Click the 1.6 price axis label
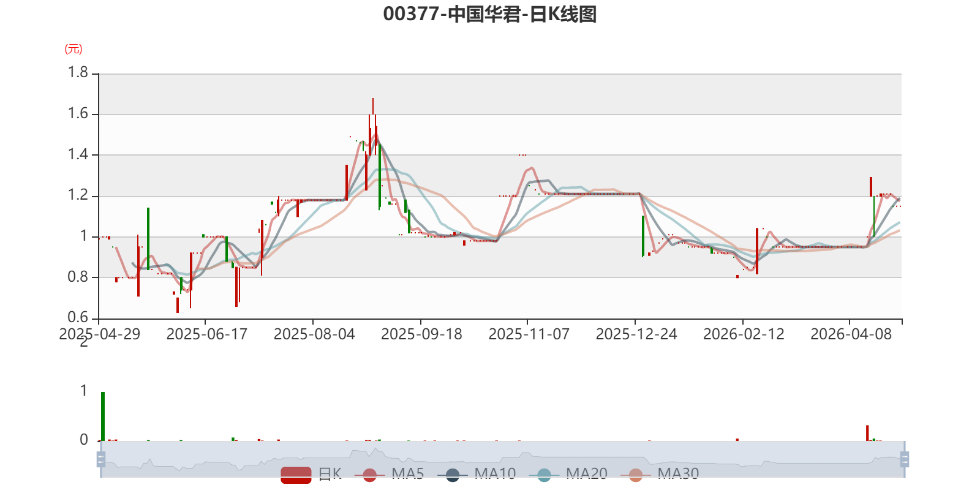 tap(78, 114)
